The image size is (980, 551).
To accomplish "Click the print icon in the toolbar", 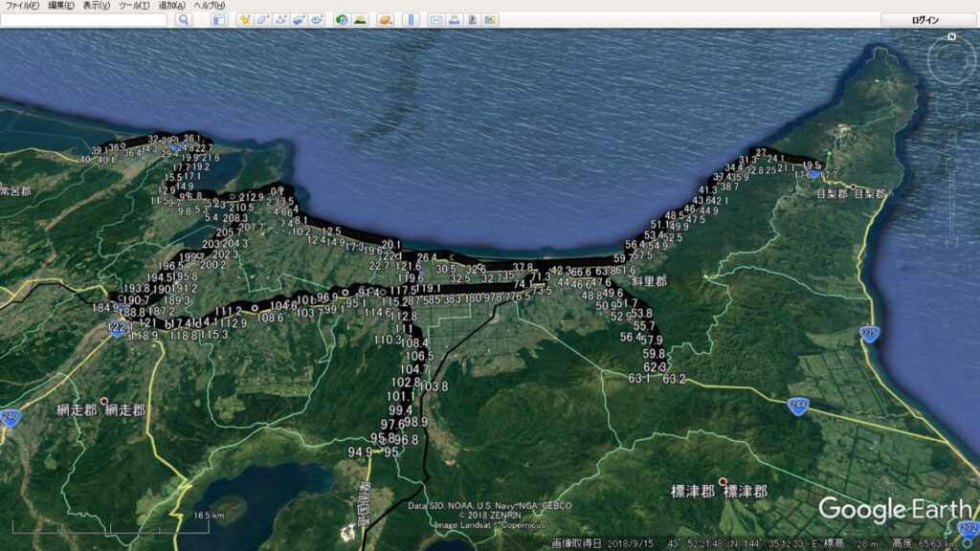I will point(454,19).
